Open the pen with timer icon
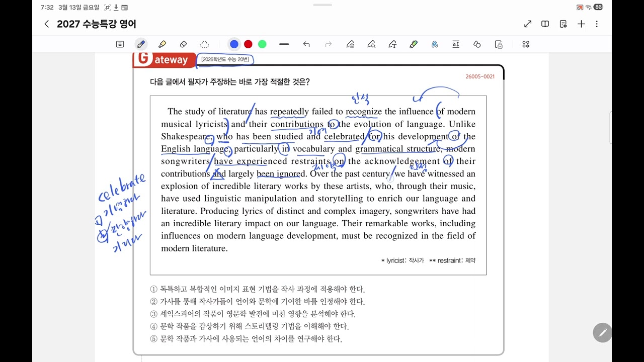Image resolution: width=644 pixels, height=362 pixels. tap(350, 44)
